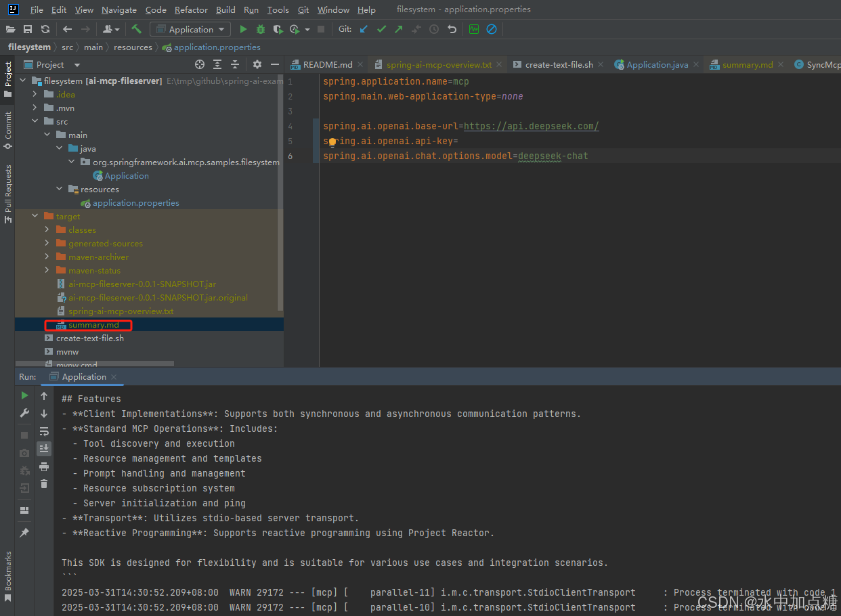Click the wrench icon in Run panel
Viewport: 841px width, 616px height.
point(24,413)
